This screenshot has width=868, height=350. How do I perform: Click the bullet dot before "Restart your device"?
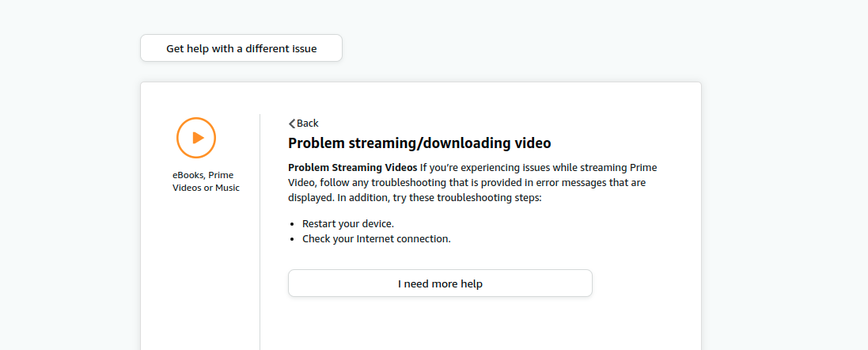[293, 225]
